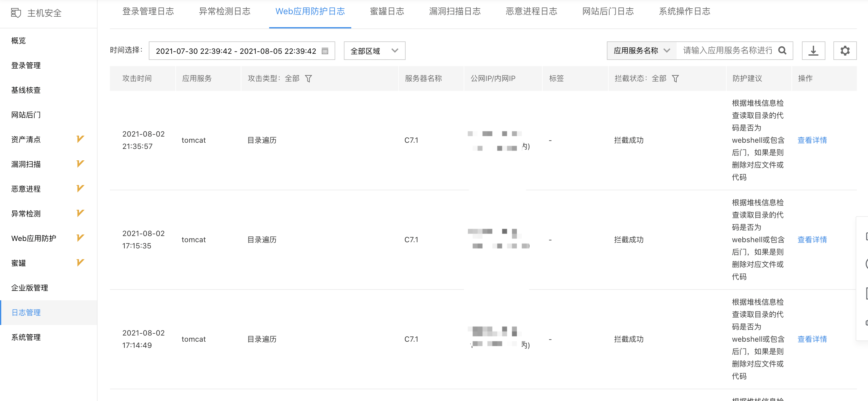View details for the 21:35:57 attack
The height and width of the screenshot is (401, 868).
812,140
